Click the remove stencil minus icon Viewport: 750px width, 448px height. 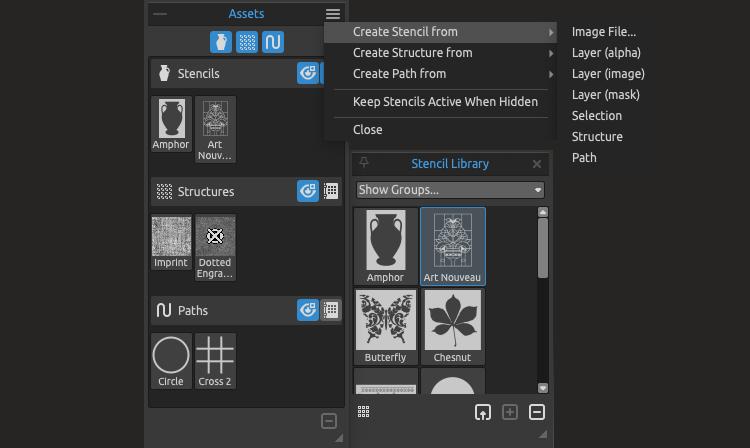[x=537, y=412]
